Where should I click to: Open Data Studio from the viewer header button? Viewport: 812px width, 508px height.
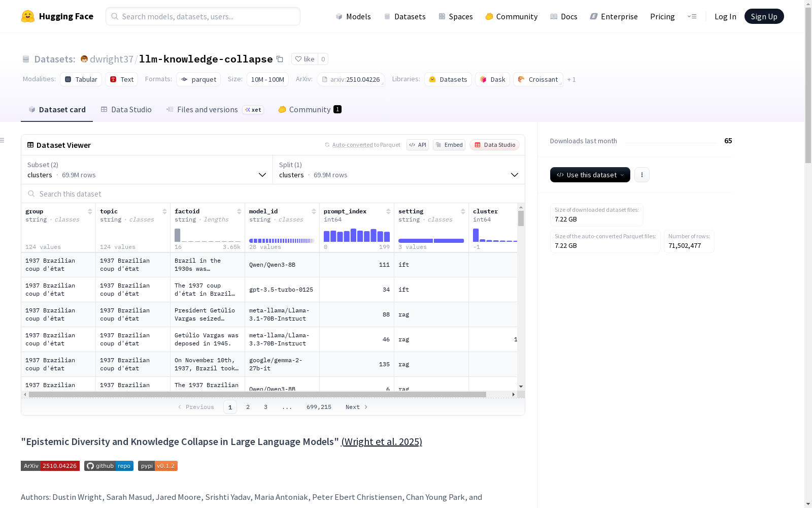[495, 145]
